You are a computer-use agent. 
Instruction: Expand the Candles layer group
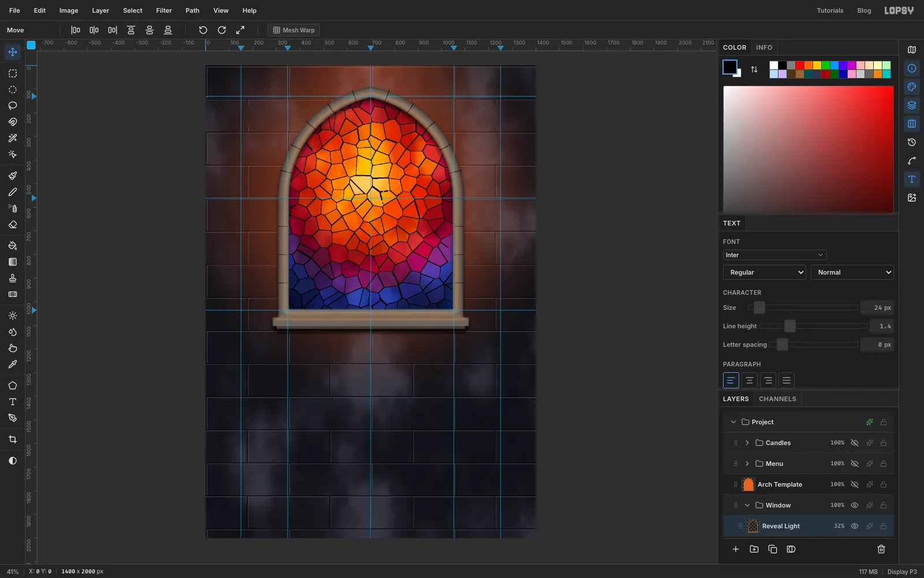747,443
